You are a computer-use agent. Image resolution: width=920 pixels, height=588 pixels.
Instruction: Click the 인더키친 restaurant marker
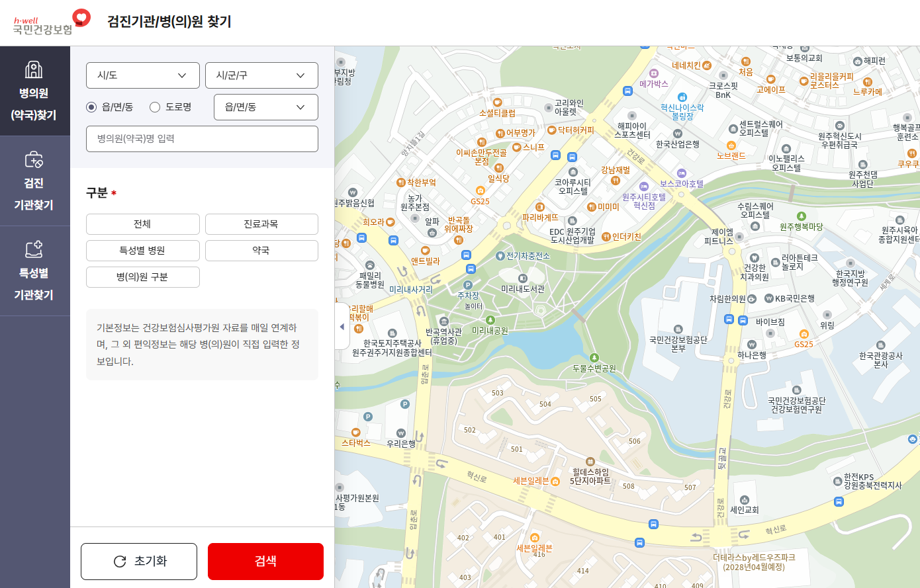point(606,237)
